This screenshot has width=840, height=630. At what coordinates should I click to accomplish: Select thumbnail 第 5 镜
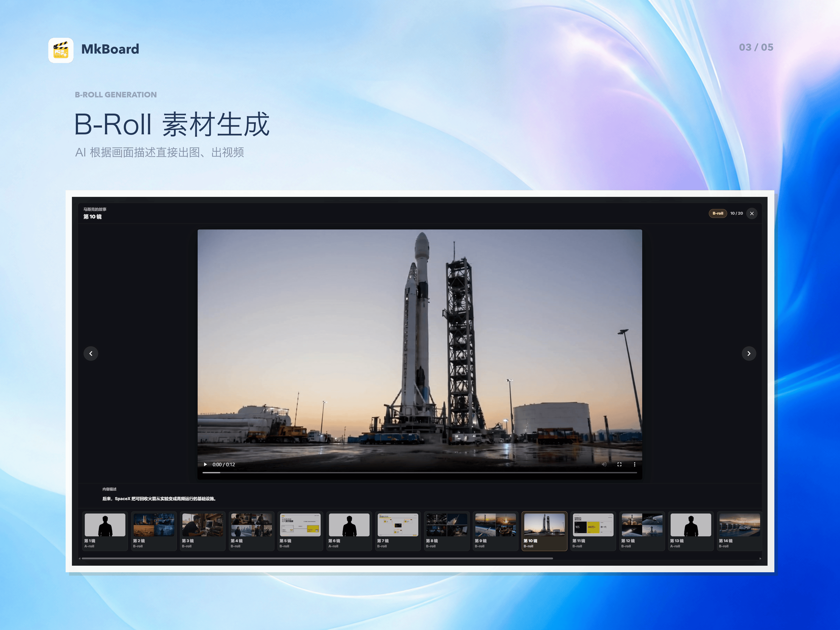(300, 531)
